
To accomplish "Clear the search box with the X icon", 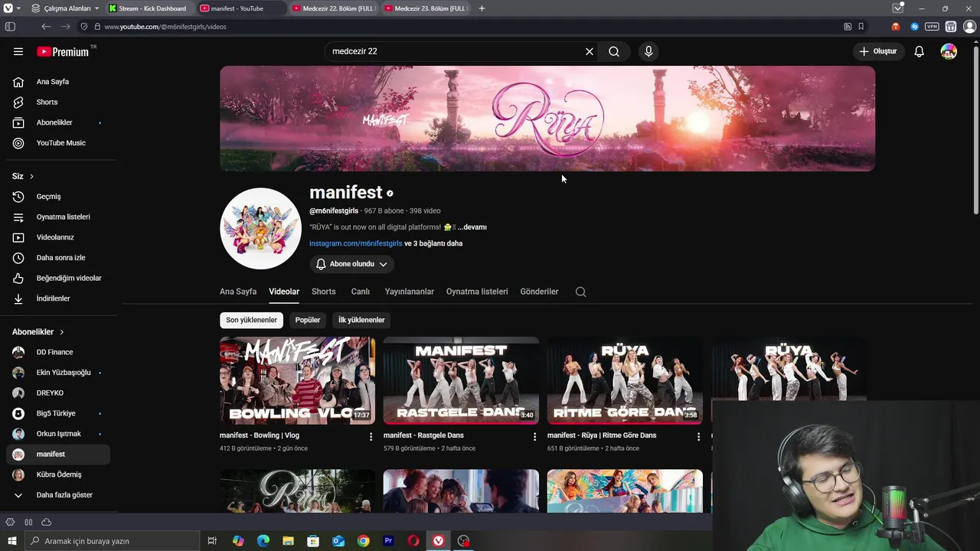I will pyautogui.click(x=590, y=51).
